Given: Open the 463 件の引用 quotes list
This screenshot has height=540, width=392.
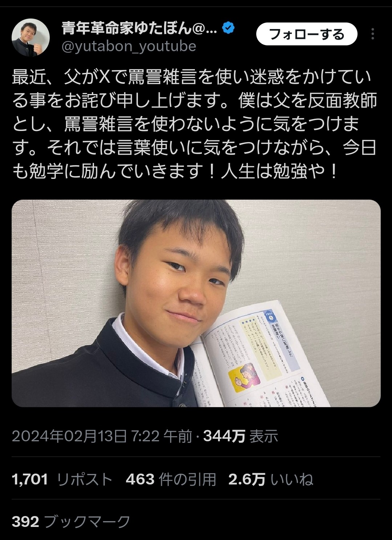Looking at the screenshot, I should pos(171,479).
